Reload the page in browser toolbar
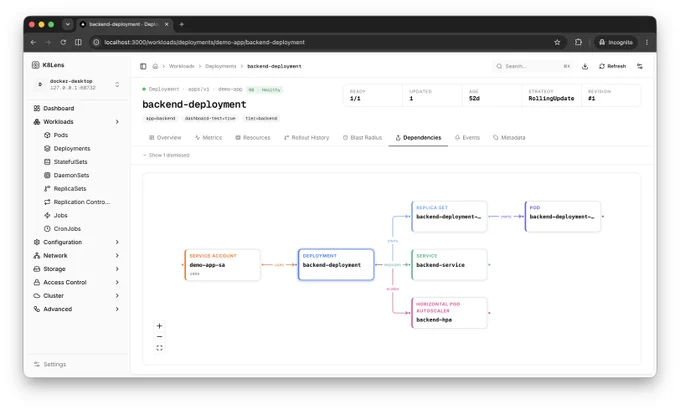This screenshot has height=409, width=680. tap(63, 43)
